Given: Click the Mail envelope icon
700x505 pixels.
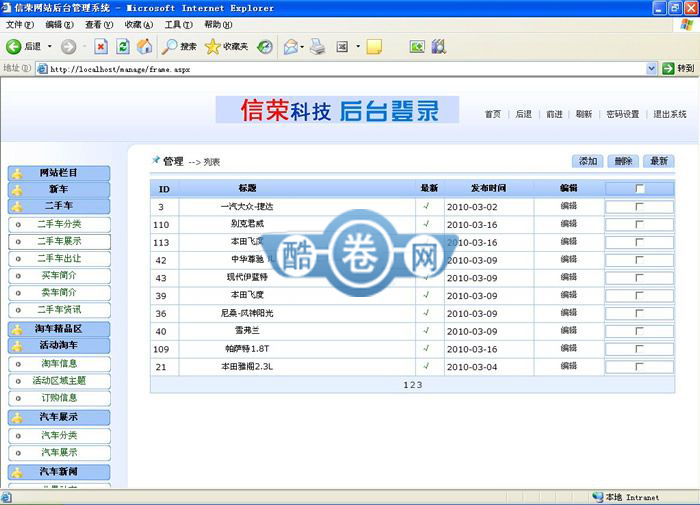Looking at the screenshot, I should (291, 46).
